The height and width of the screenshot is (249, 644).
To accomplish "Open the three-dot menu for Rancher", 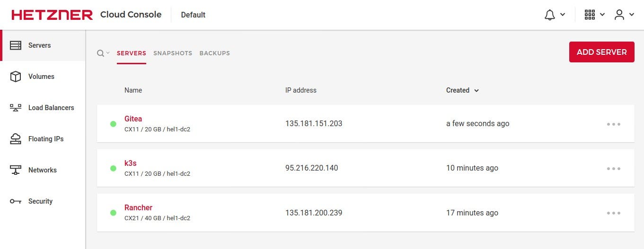I will tap(613, 213).
